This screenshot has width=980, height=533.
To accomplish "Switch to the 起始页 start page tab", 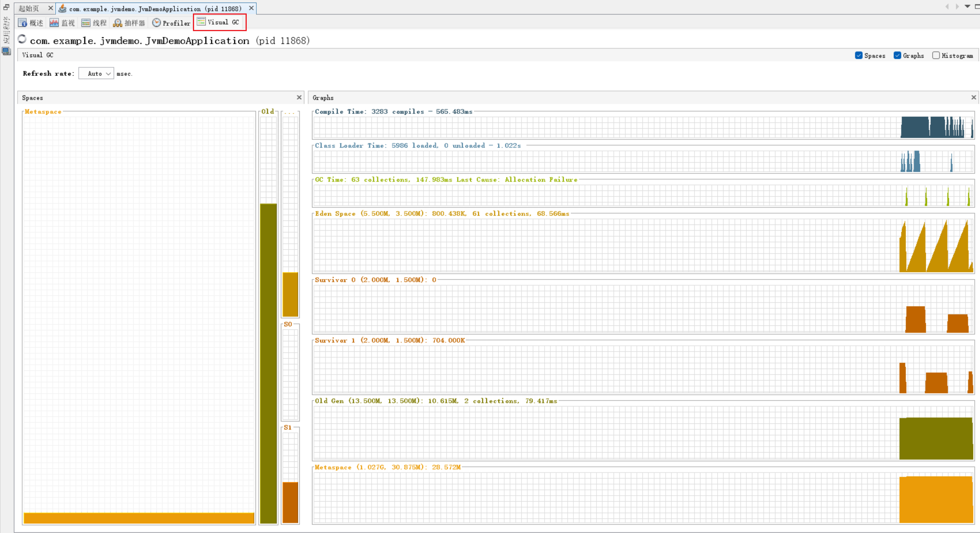I will pyautogui.click(x=29, y=8).
